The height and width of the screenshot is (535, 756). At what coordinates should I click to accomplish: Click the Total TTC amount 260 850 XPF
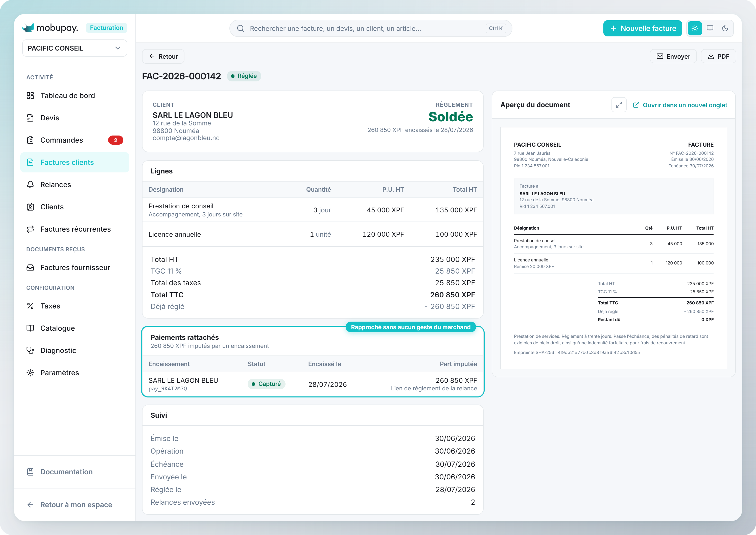(x=453, y=295)
